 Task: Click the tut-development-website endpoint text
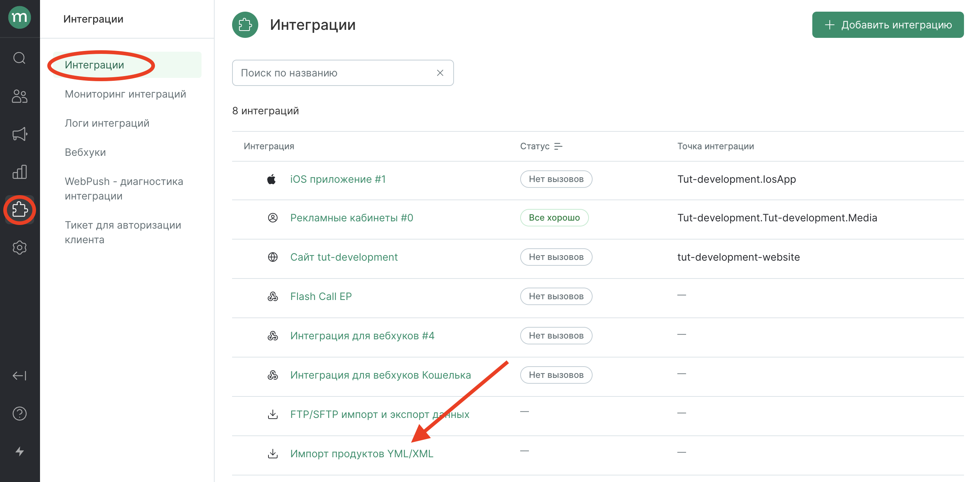738,257
